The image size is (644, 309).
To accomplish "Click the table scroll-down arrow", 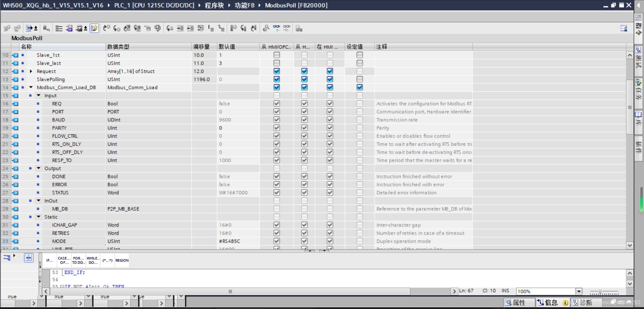I will tap(630, 245).
